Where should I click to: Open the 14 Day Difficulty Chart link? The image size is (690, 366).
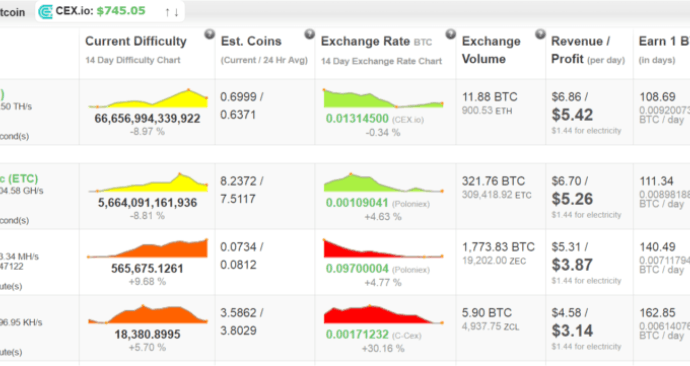coord(132,60)
